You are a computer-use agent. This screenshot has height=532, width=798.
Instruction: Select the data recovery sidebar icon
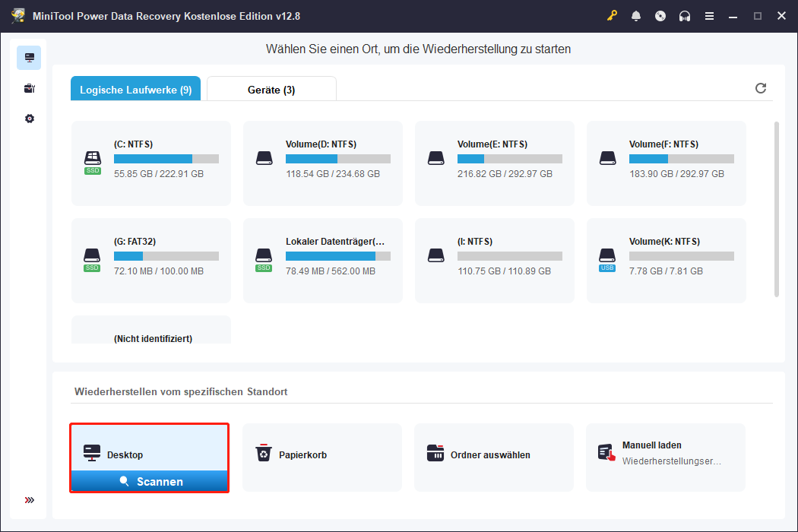tap(29, 57)
